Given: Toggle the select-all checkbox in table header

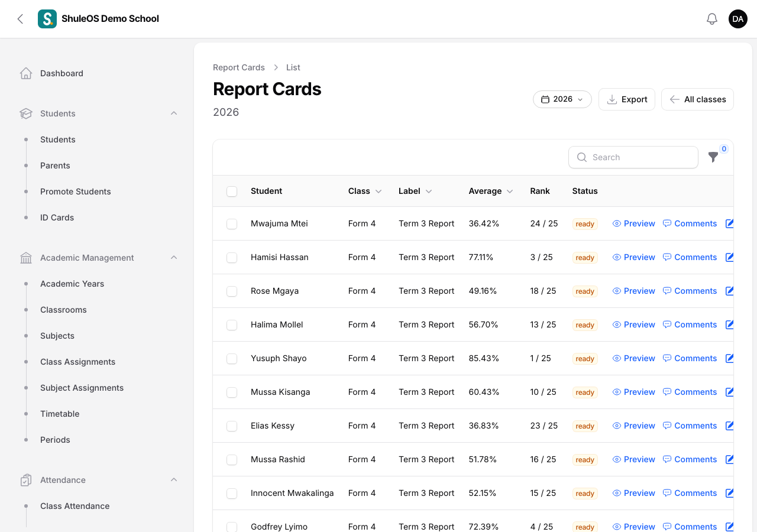Looking at the screenshot, I should coord(232,192).
